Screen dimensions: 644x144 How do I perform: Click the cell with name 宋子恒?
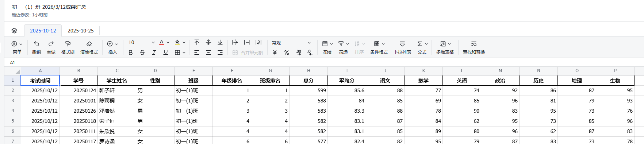[117, 121]
